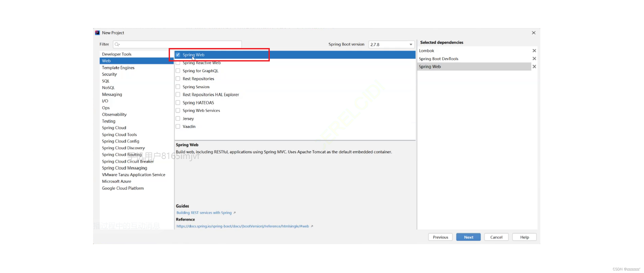Select Spring Web in selected dependencies
The height and width of the screenshot is (273, 644).
point(474,67)
